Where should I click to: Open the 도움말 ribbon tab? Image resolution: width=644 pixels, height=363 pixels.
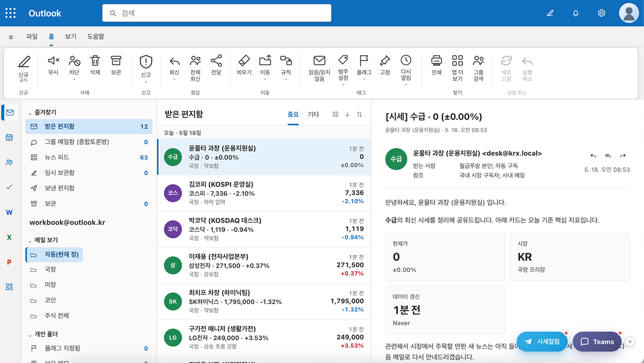(x=96, y=36)
